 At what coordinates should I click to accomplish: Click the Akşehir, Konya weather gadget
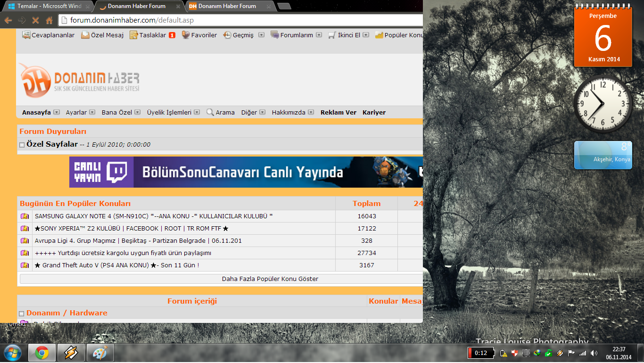603,155
